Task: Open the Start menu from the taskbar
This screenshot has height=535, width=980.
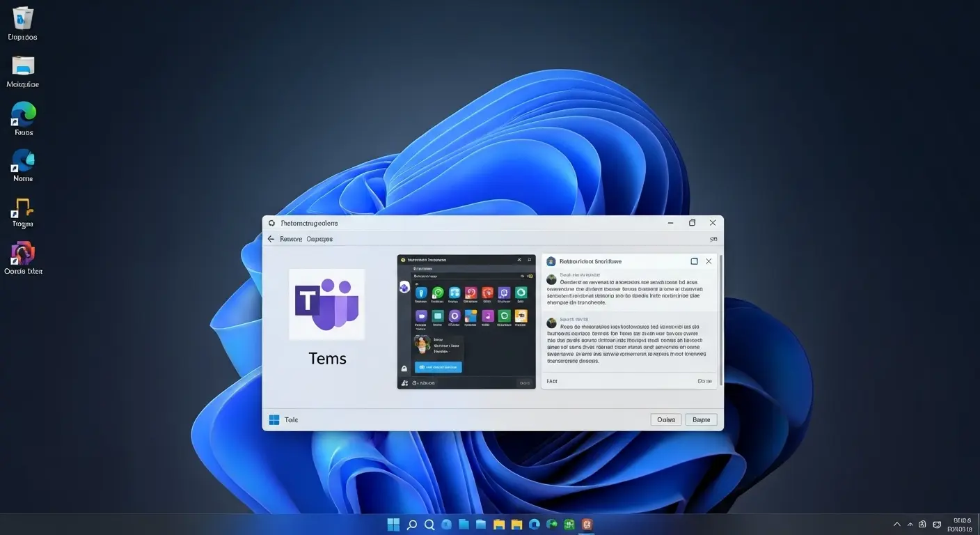Action: (x=393, y=525)
